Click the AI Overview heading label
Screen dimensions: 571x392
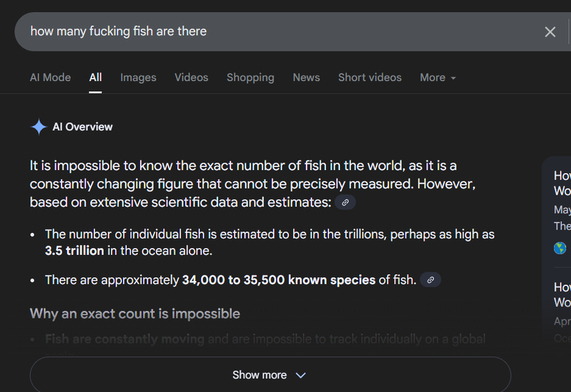pos(82,127)
